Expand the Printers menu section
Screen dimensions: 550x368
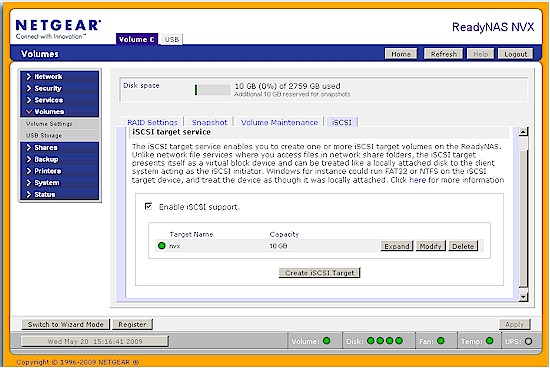(60, 171)
